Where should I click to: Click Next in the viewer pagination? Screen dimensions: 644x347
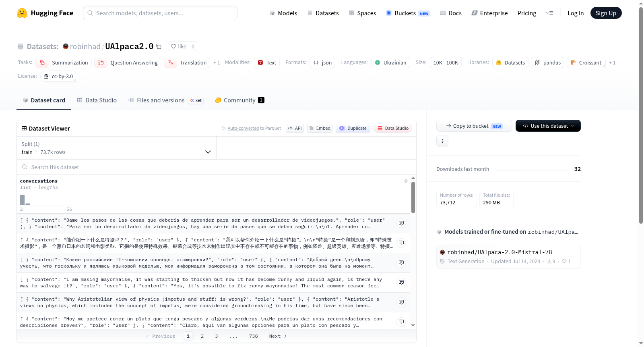pos(278,336)
